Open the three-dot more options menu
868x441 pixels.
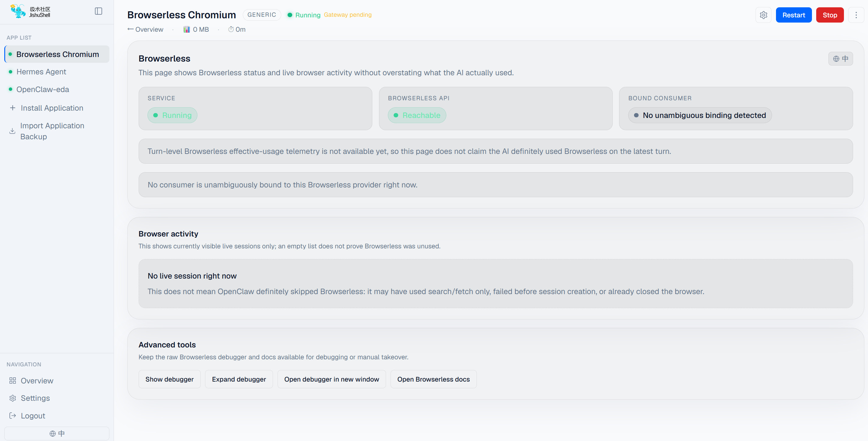coord(856,15)
